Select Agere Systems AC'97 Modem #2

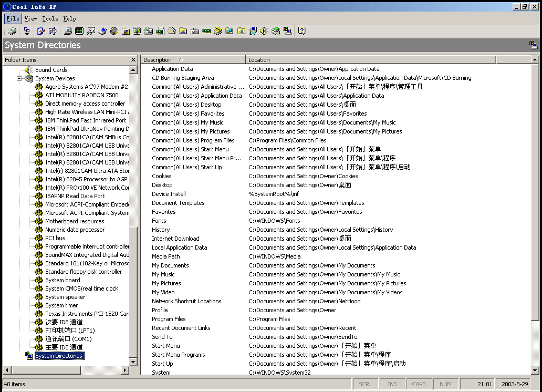[87, 87]
